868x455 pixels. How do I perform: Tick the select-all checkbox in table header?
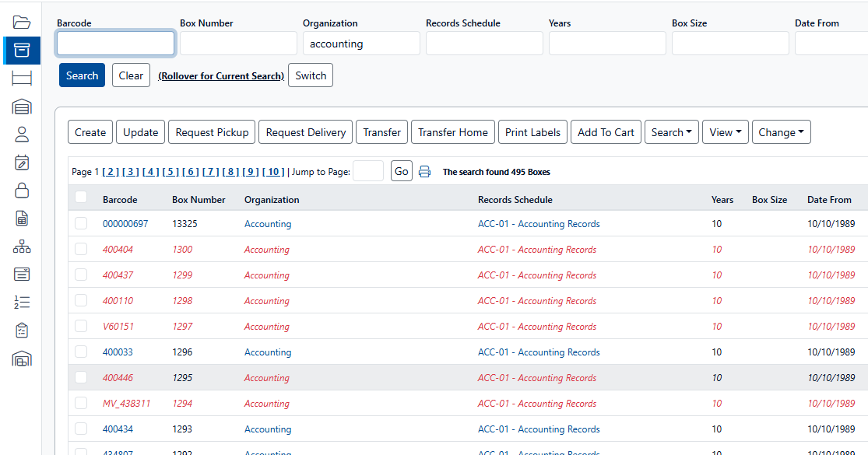tap(81, 198)
